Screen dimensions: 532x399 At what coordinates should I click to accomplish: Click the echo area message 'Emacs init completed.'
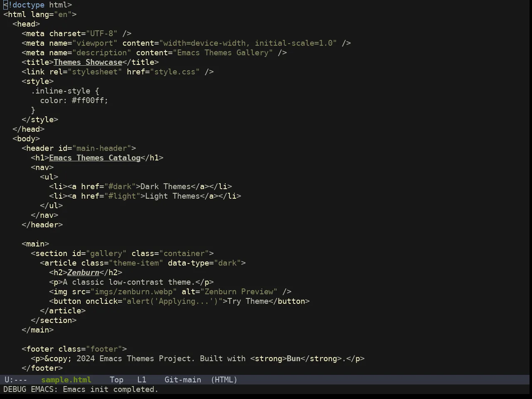111,389
